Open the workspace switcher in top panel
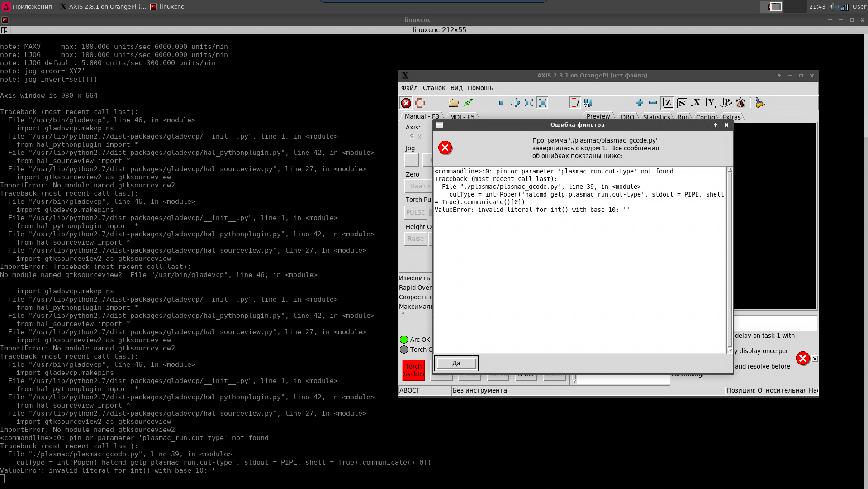 coord(783,6)
